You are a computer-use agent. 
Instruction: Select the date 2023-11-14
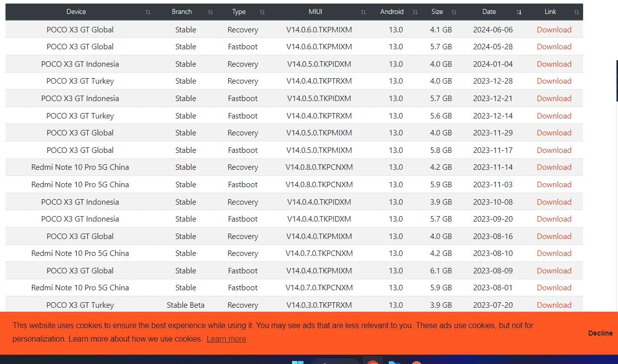(x=493, y=167)
